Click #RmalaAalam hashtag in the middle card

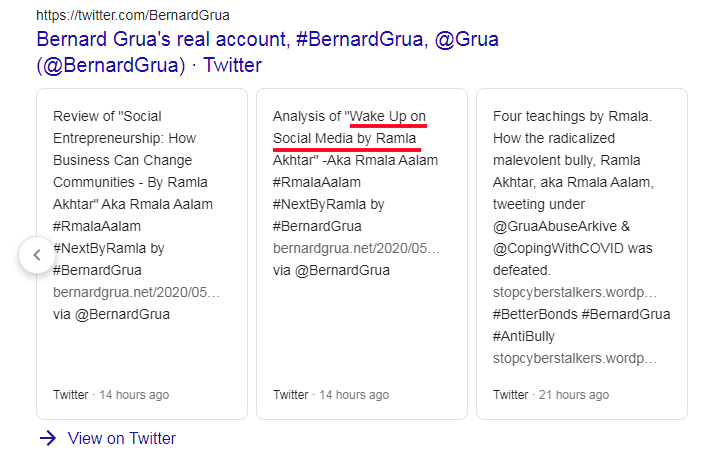tap(317, 182)
